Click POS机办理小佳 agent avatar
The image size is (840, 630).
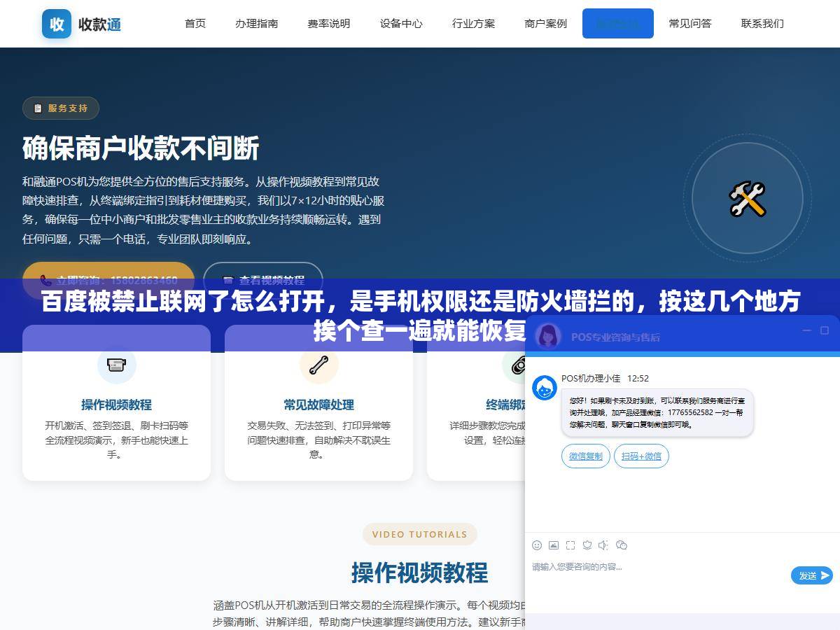tap(545, 388)
